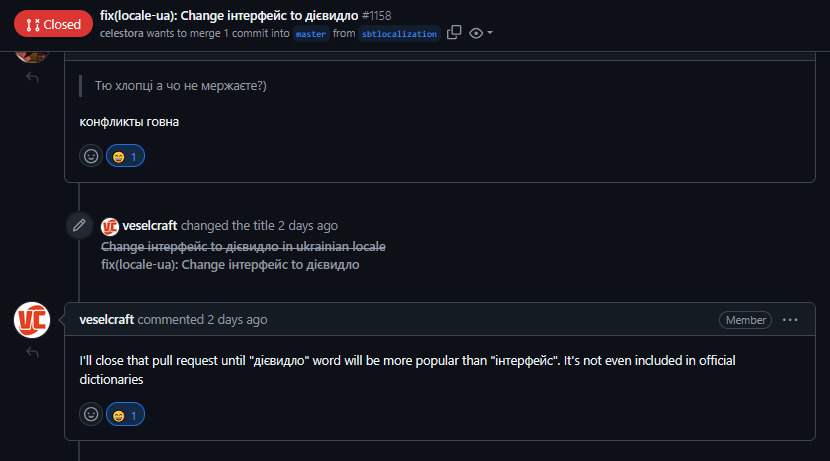The width and height of the screenshot is (830, 461).
Task: Toggle laugh reaction on конфликты comment
Action: coord(126,156)
